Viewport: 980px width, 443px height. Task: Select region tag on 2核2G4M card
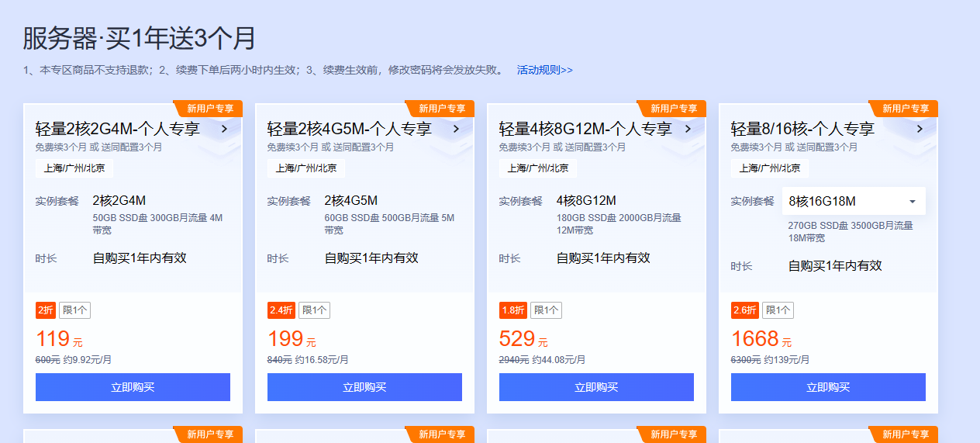pyautogui.click(x=74, y=168)
